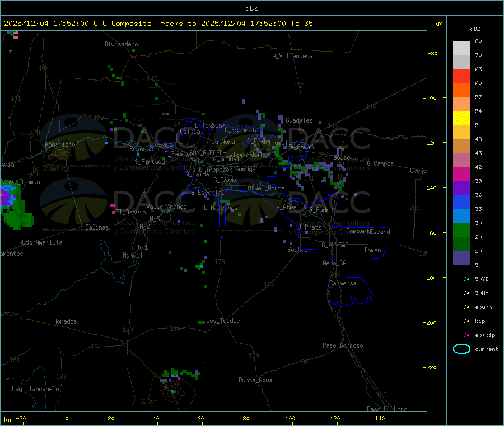The image size is (504, 426).
Task: Click the slate 10 dBZ color swatch
Action: pyautogui.click(x=461, y=258)
